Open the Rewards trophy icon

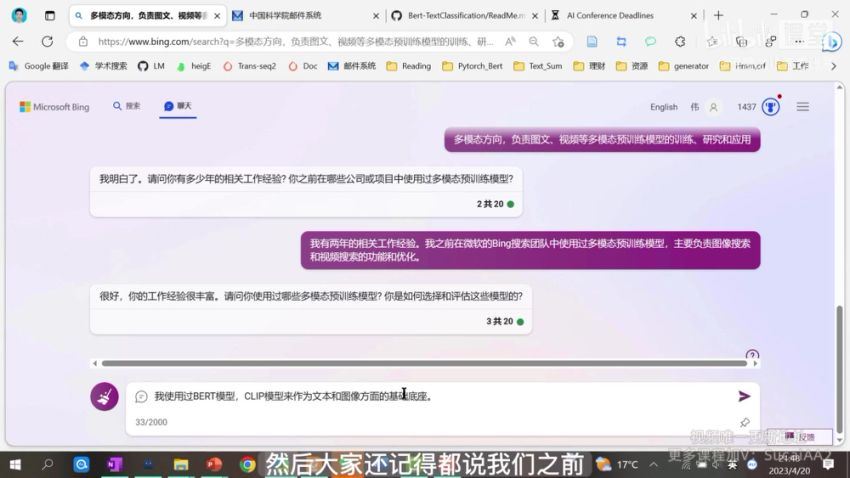click(x=771, y=107)
